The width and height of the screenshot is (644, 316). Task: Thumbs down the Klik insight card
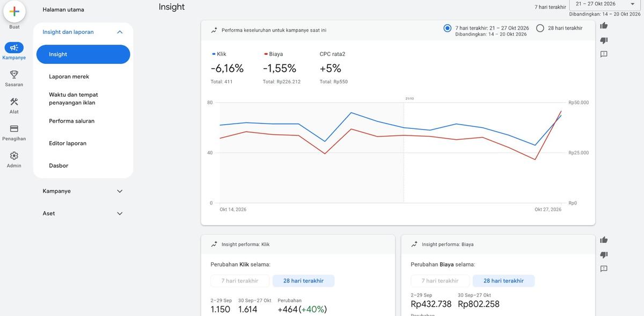(604, 255)
